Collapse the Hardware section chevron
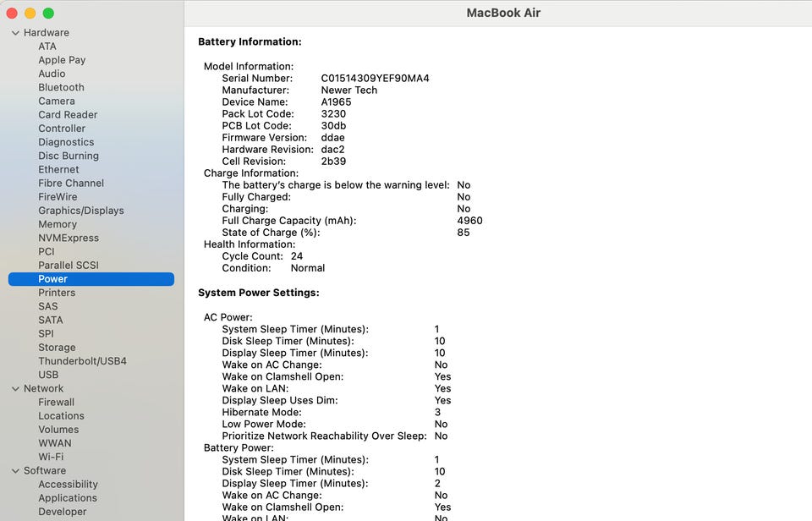Viewport: 812px width, 521px height. [x=15, y=33]
